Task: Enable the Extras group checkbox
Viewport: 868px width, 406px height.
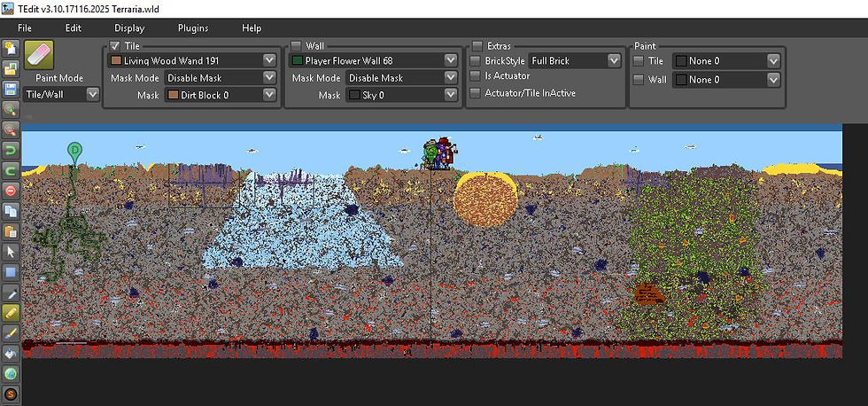Action: [x=477, y=46]
